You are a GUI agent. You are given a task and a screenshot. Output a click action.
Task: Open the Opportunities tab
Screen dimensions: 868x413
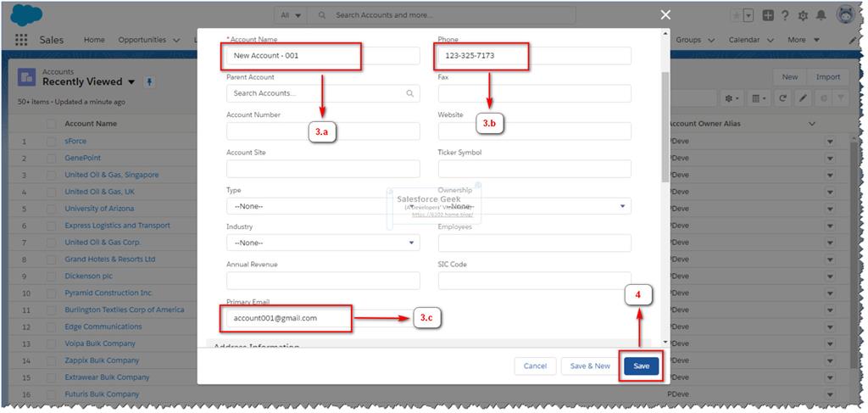pos(142,40)
